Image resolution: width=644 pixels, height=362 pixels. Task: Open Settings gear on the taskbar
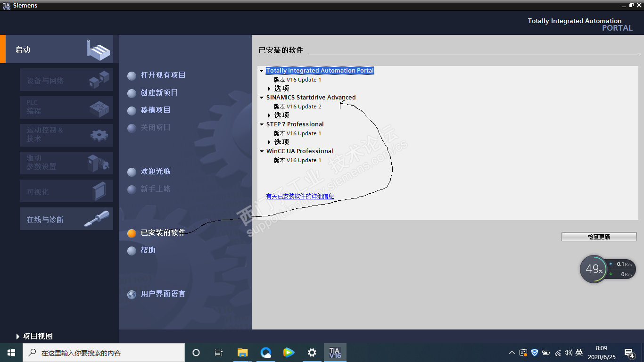click(312, 353)
